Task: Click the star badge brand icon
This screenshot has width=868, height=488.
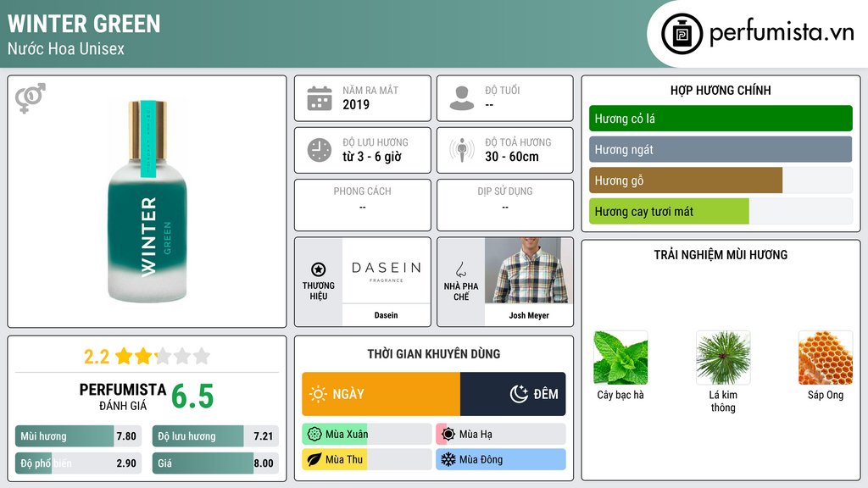Action: click(319, 269)
